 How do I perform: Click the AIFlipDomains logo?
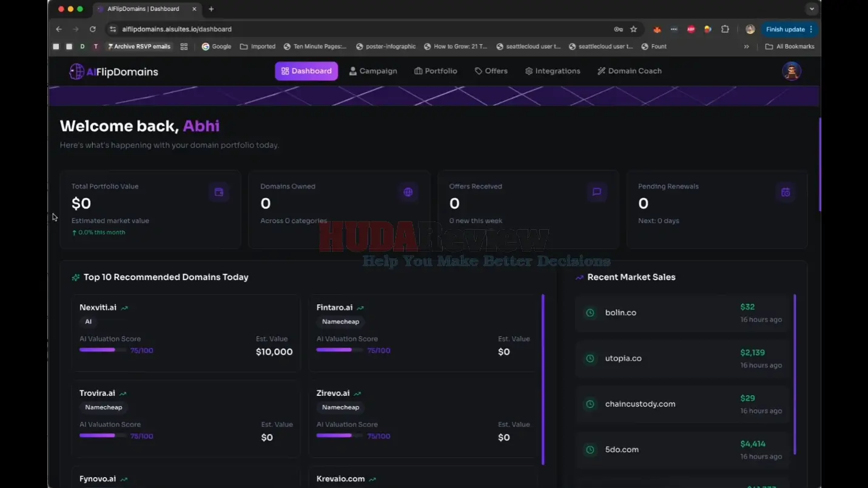[113, 72]
